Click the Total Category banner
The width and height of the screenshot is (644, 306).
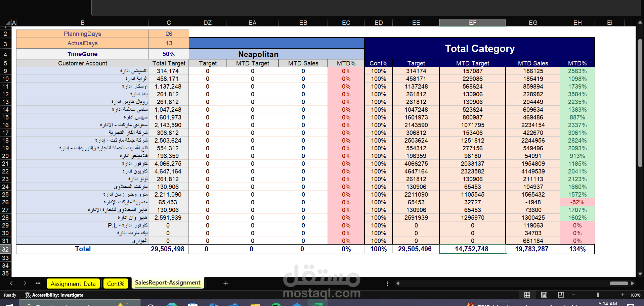[x=480, y=49]
